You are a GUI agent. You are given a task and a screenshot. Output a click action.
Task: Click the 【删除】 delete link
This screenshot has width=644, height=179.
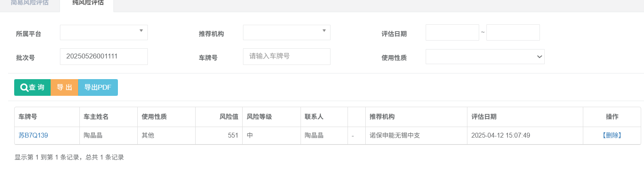612,136
